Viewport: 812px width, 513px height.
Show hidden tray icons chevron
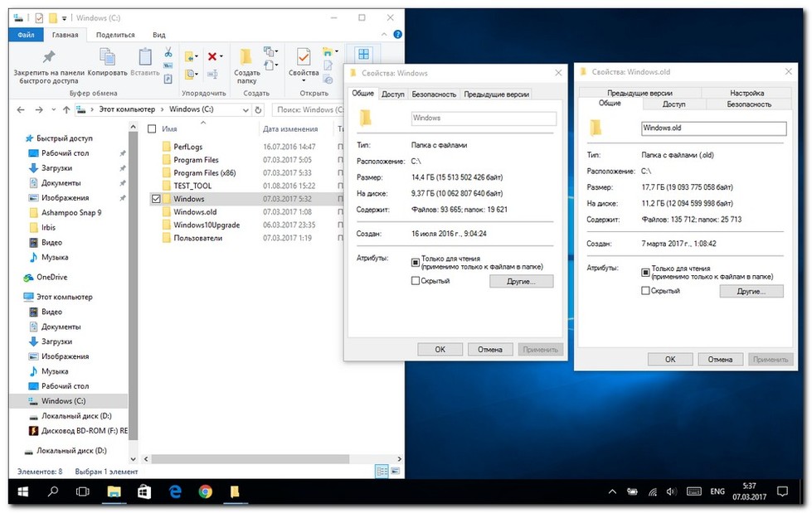612,491
